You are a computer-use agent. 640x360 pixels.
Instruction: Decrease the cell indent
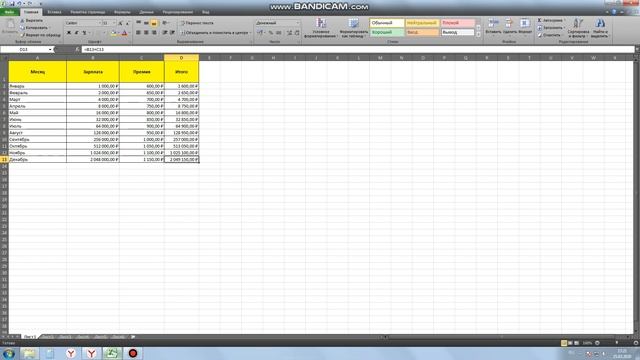coord(165,33)
